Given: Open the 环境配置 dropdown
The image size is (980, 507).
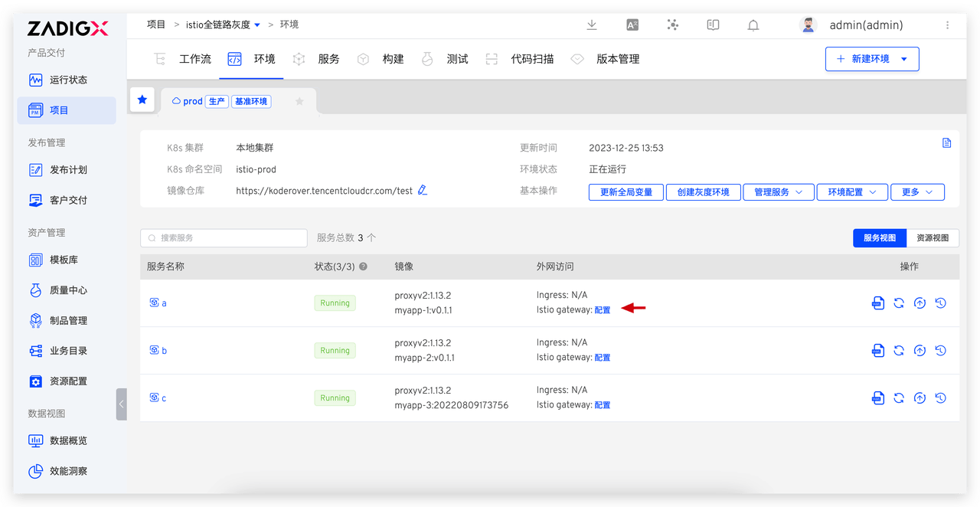Looking at the screenshot, I should (851, 192).
